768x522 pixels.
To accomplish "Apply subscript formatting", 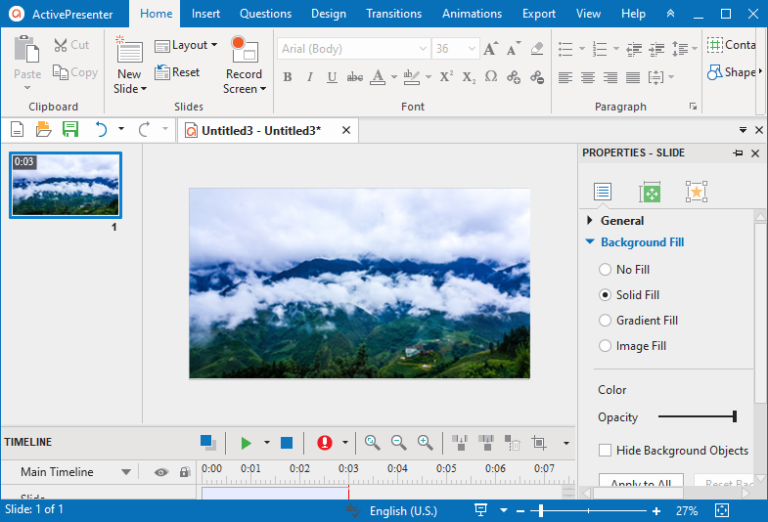I will (x=469, y=77).
